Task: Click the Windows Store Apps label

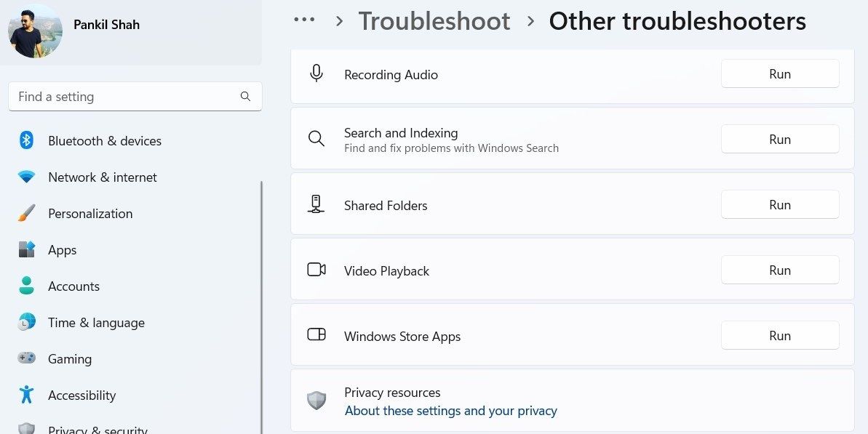Action: pyautogui.click(x=402, y=336)
